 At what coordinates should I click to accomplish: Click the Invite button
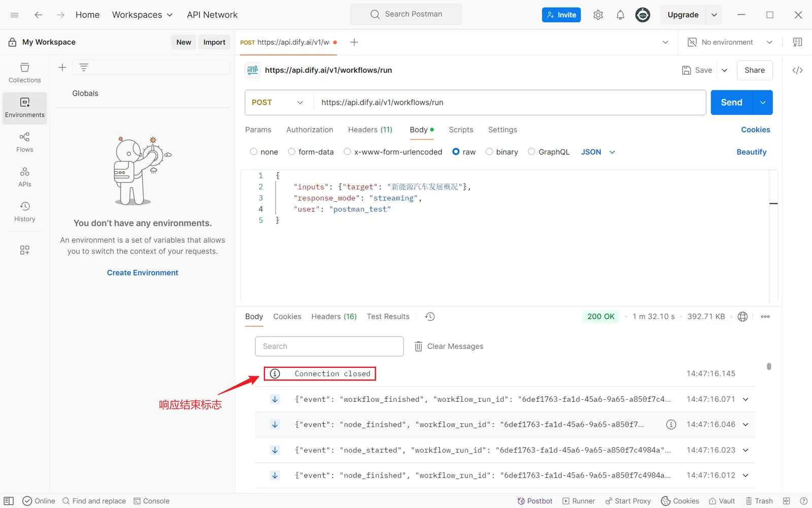[561, 15]
